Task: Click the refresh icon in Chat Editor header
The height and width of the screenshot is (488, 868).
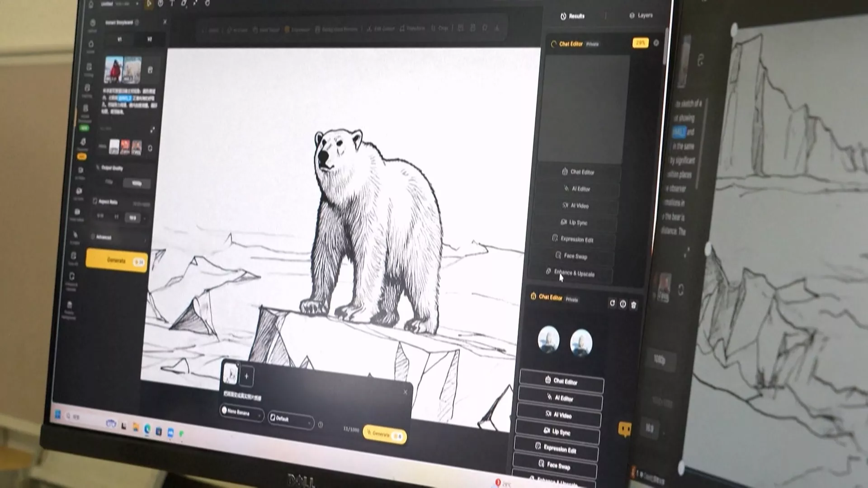Action: click(x=612, y=303)
